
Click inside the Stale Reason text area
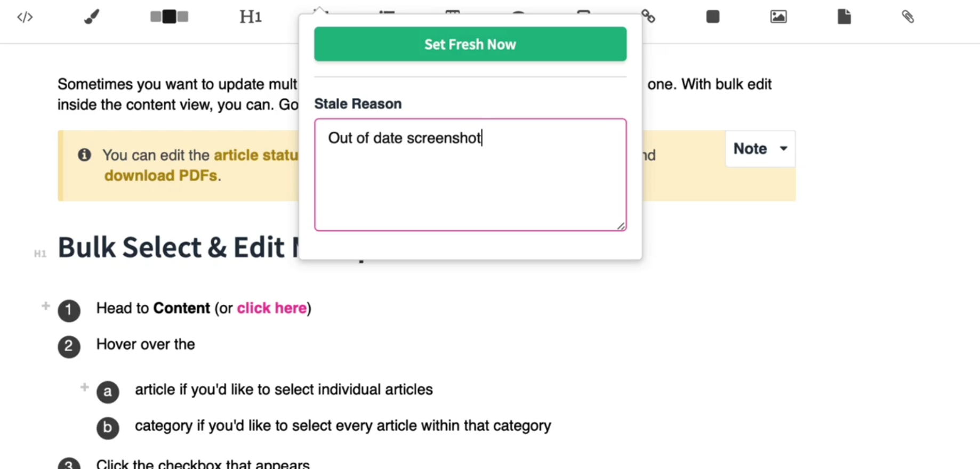(x=470, y=176)
